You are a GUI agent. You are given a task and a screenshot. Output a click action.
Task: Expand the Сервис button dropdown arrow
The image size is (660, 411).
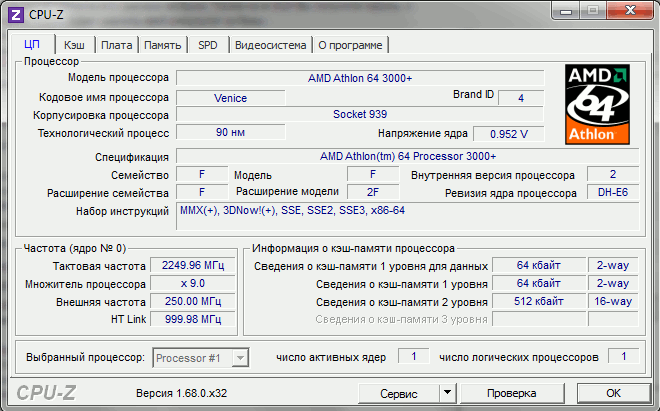[446, 393]
